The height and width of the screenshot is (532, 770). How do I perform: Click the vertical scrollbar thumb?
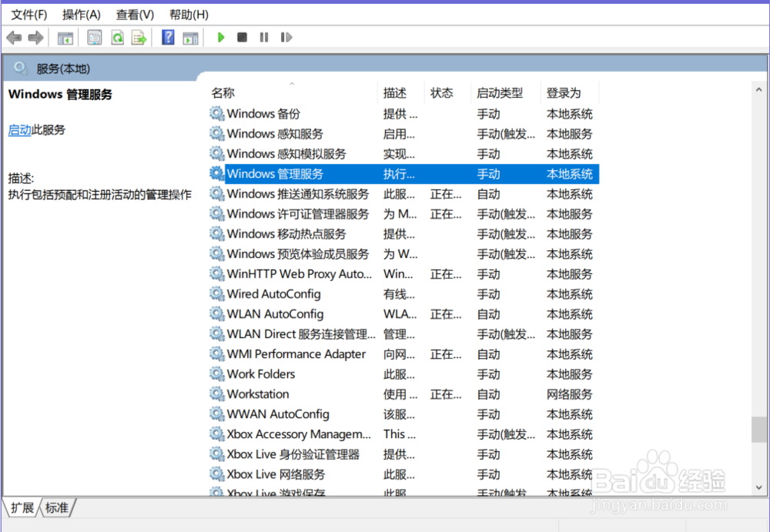pyautogui.click(x=758, y=430)
